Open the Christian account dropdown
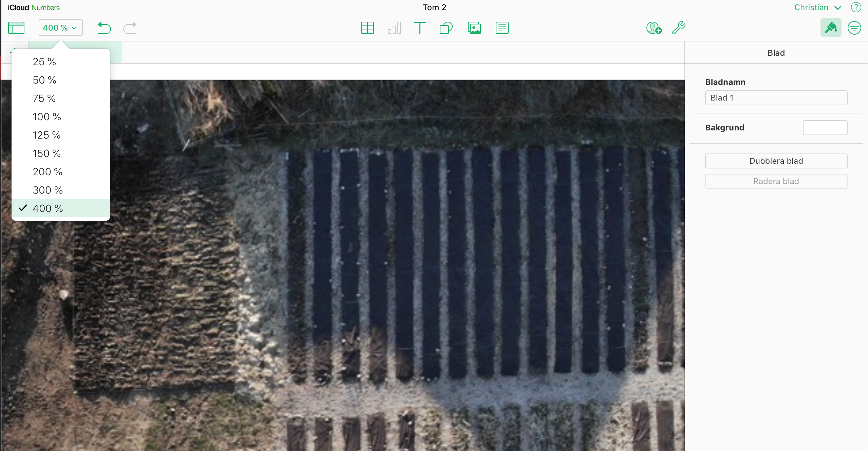This screenshot has width=868, height=451. (817, 7)
